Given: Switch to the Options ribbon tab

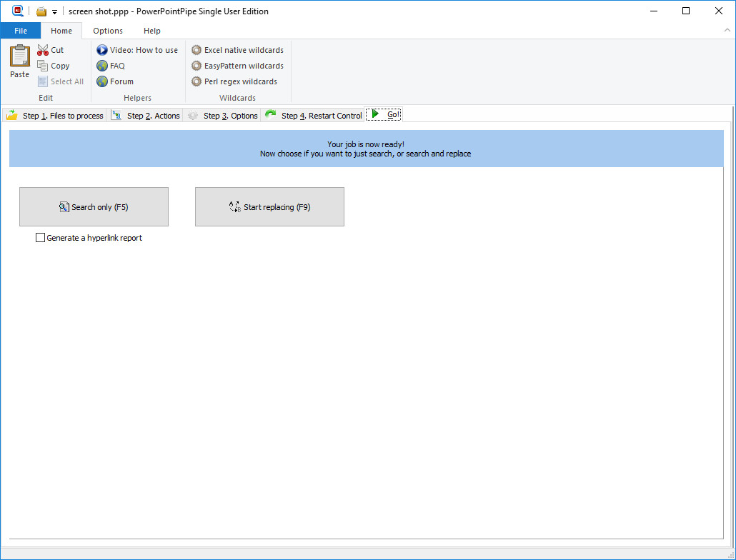Looking at the screenshot, I should [108, 31].
